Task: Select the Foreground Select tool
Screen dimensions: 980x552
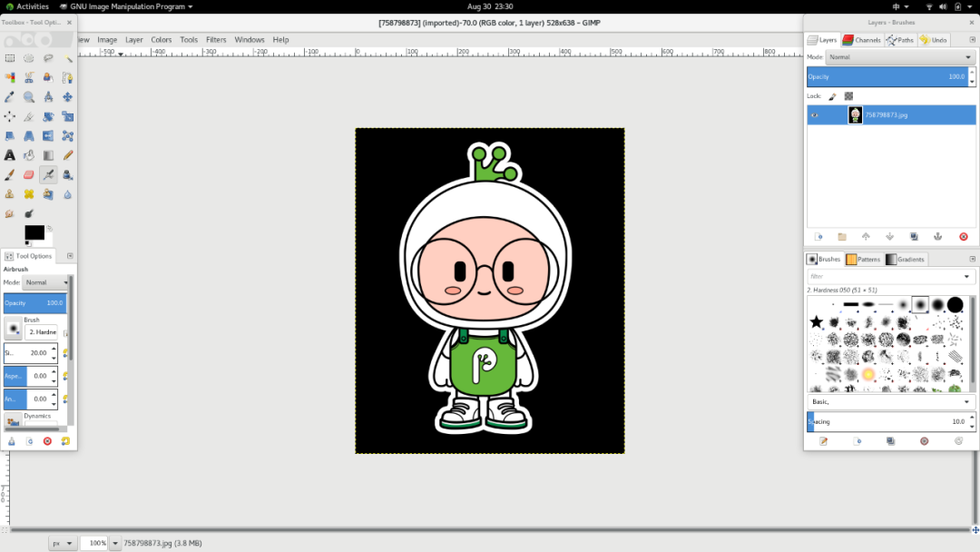Action: tap(48, 77)
